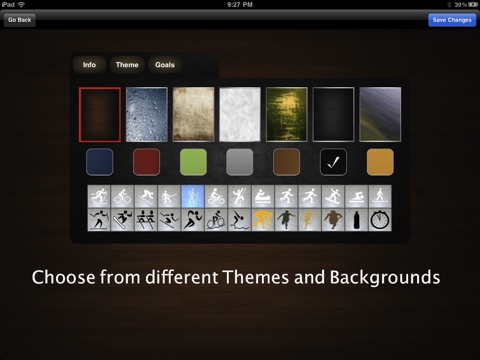Select the dark red color swatch

tap(146, 162)
